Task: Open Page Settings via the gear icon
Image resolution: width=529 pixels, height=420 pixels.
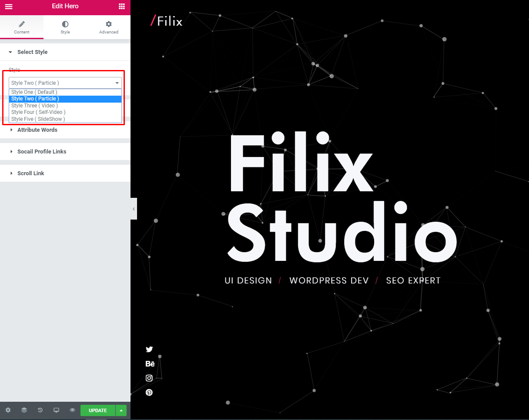Action: pyautogui.click(x=8, y=410)
